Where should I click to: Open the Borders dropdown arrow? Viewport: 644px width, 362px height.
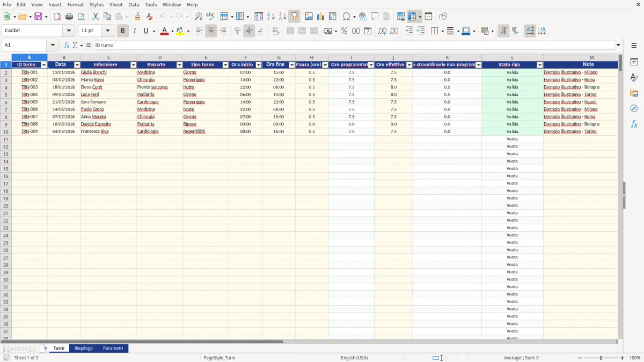(441, 31)
